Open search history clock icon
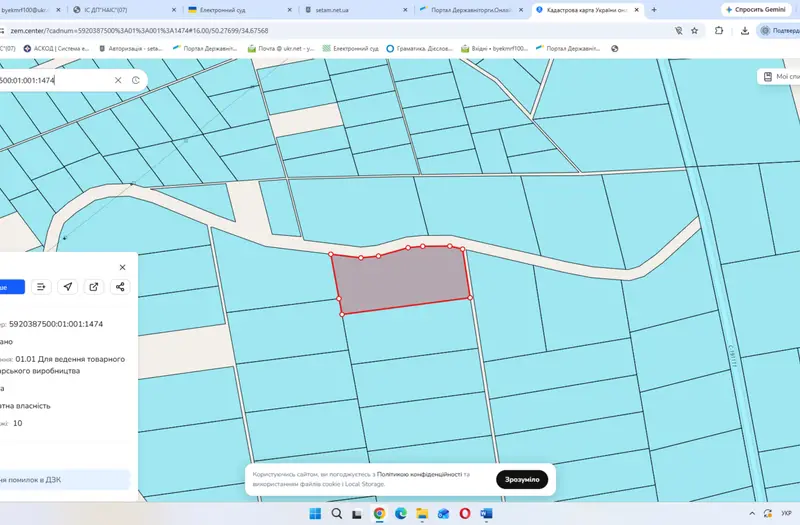The image size is (800, 525). click(x=136, y=80)
